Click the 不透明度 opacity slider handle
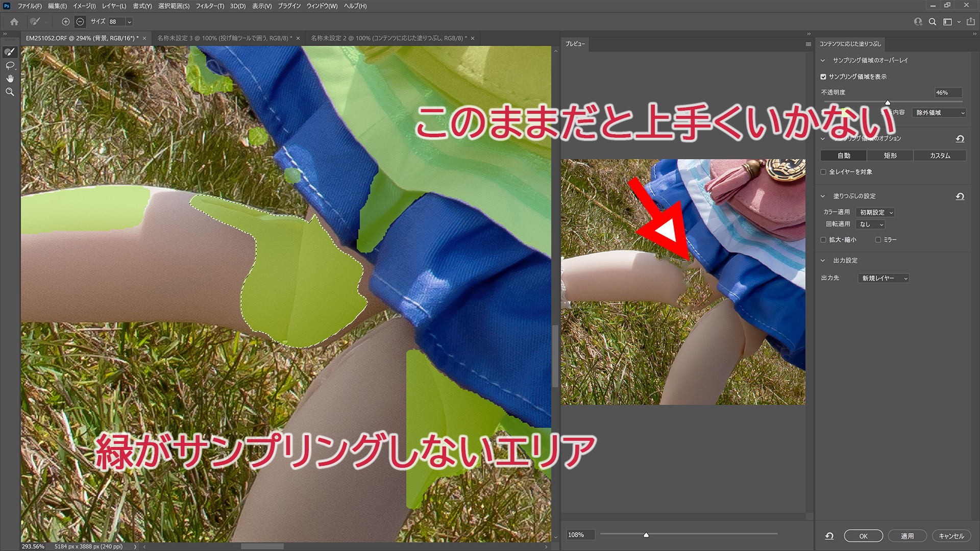This screenshot has width=980, height=551. 888,103
